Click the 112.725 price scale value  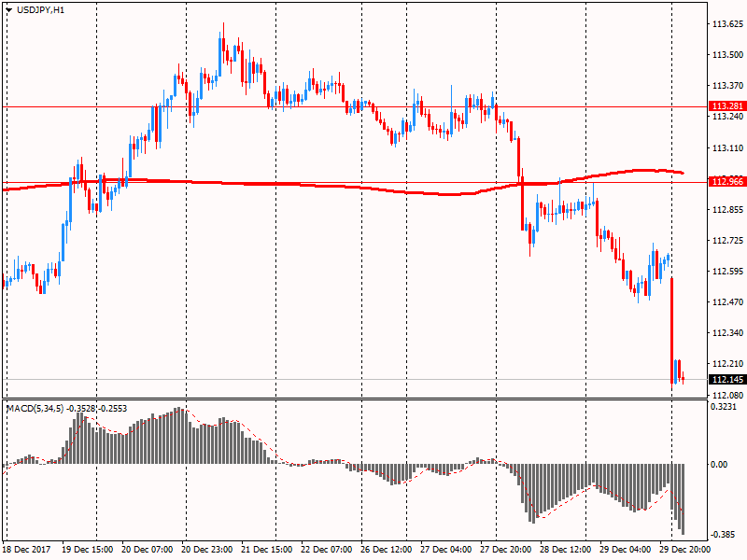[727, 241]
